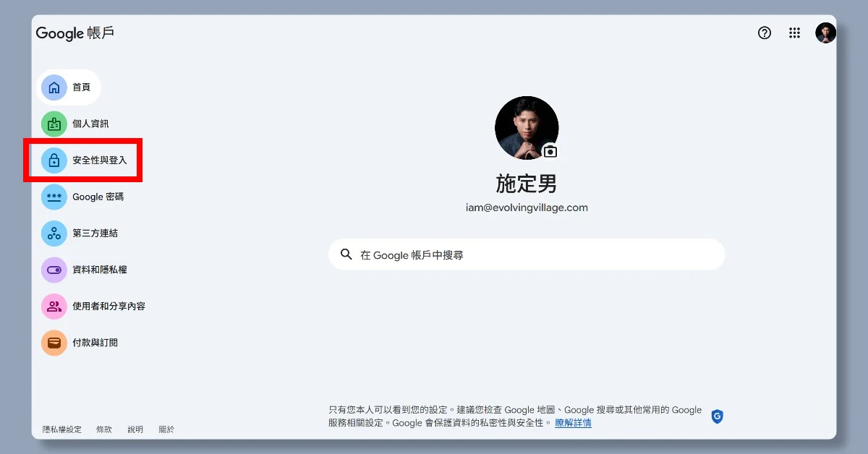The height and width of the screenshot is (454, 868).
Task: Click the connections icon beside 第三方連結
Action: click(x=54, y=234)
